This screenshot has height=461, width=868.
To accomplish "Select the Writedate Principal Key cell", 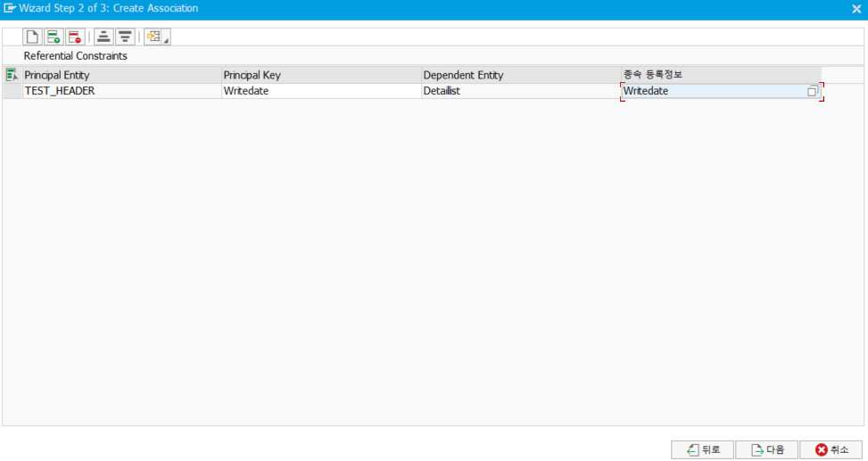I will (x=321, y=91).
